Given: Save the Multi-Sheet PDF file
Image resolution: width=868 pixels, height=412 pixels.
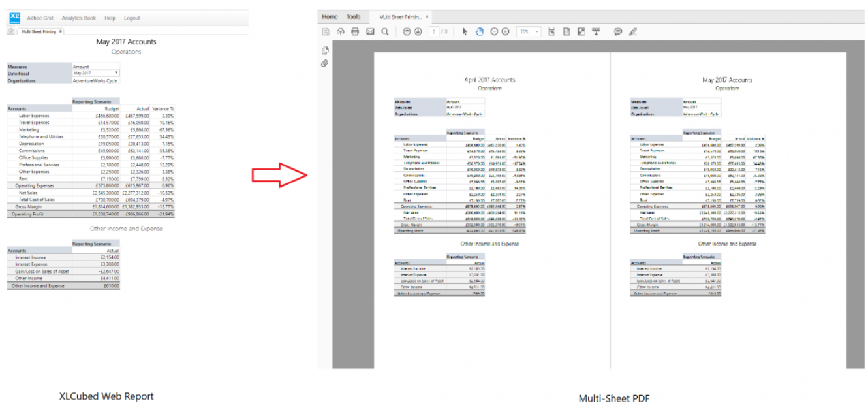Looking at the screenshot, I should [325, 31].
